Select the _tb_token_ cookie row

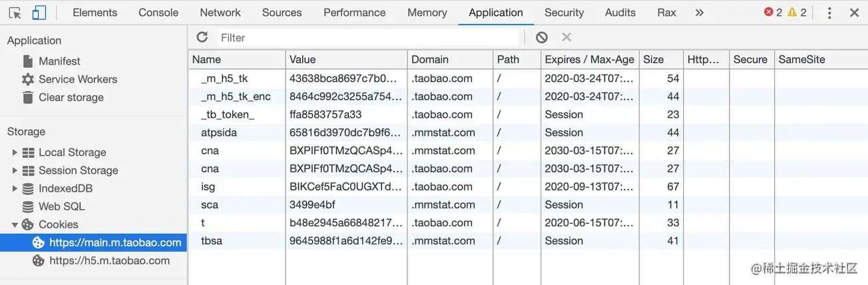228,115
